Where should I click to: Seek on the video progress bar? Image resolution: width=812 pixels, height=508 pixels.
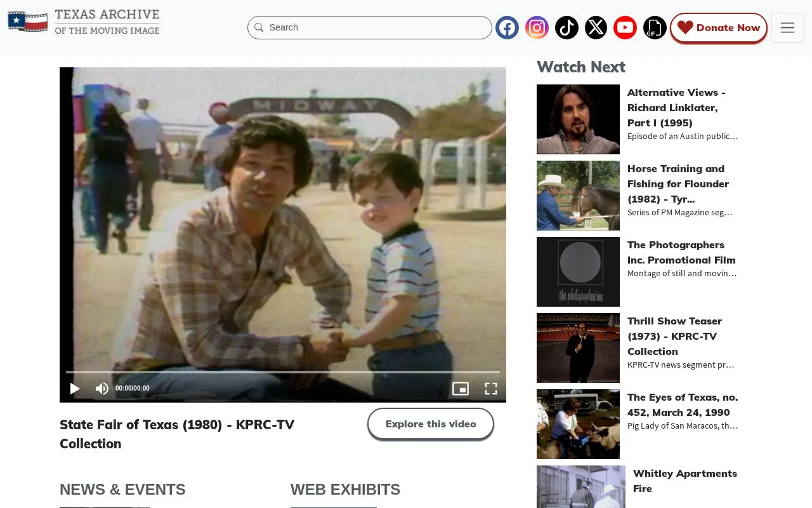click(283, 372)
